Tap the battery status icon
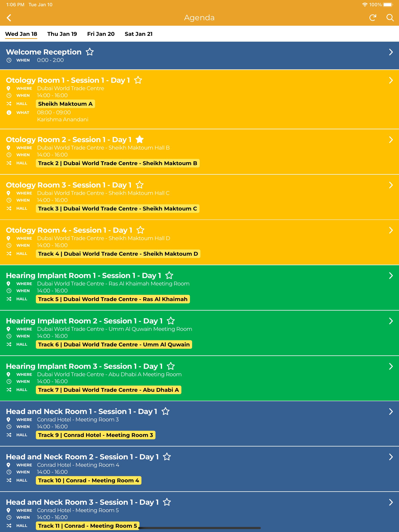Viewport: 399px width, 532px height. [x=388, y=4]
